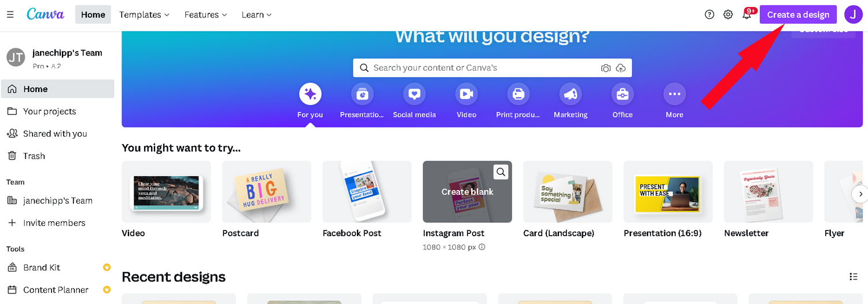868x304 pixels.
Task: Expand the Features dropdown menu
Action: point(206,14)
